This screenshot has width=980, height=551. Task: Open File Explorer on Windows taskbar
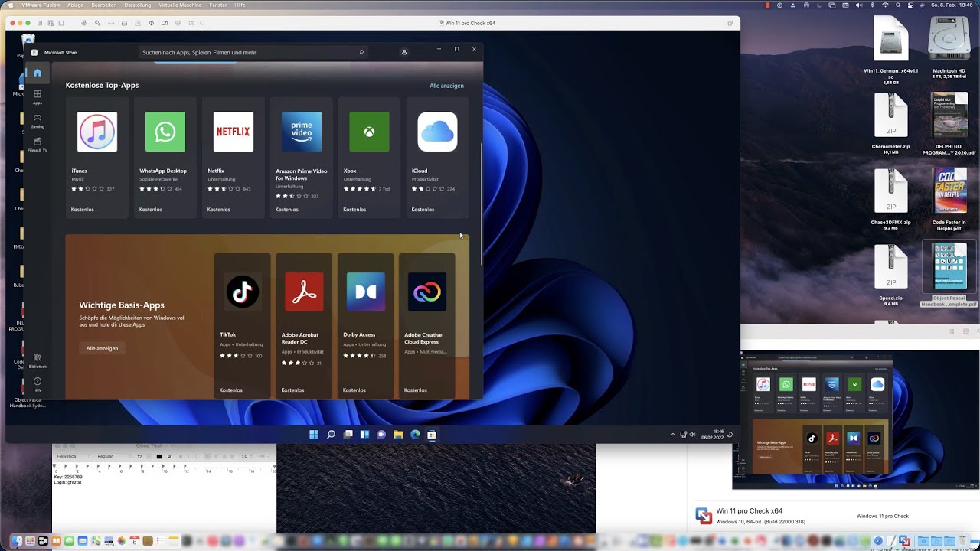(x=398, y=435)
